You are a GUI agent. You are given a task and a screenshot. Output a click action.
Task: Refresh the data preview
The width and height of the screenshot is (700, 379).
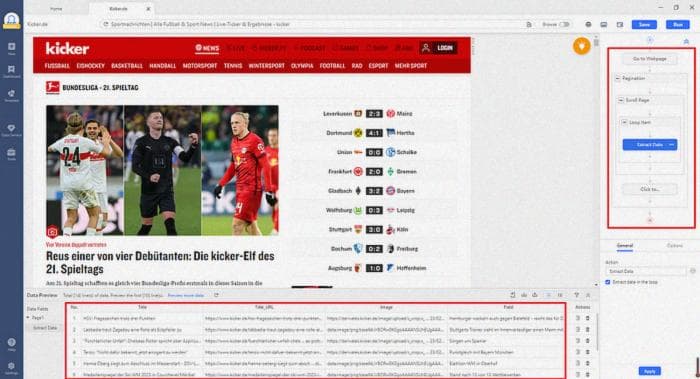(217, 295)
